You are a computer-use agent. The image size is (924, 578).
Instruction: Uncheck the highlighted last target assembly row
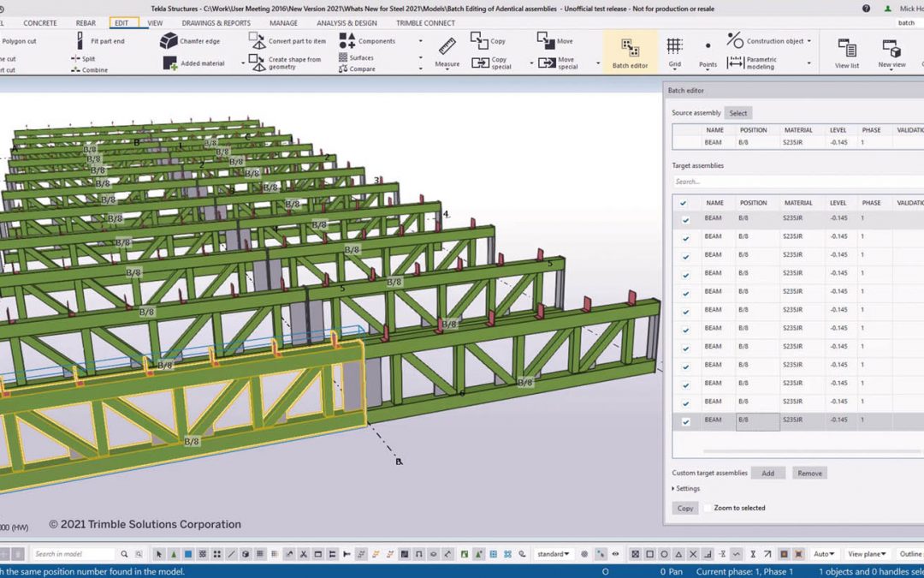tap(685, 421)
